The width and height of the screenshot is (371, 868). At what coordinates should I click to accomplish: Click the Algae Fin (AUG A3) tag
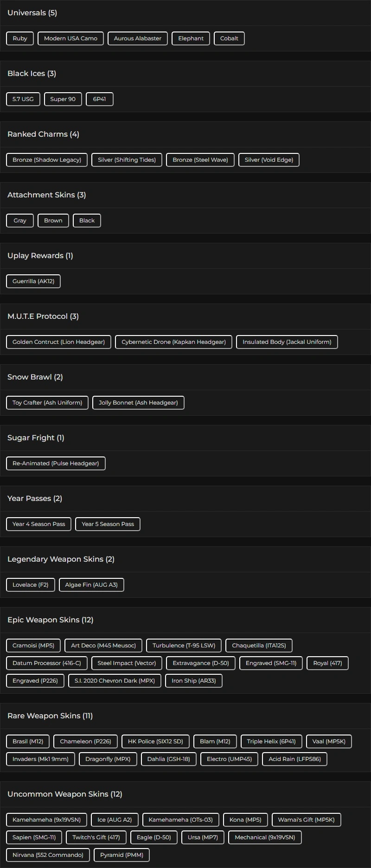91,585
